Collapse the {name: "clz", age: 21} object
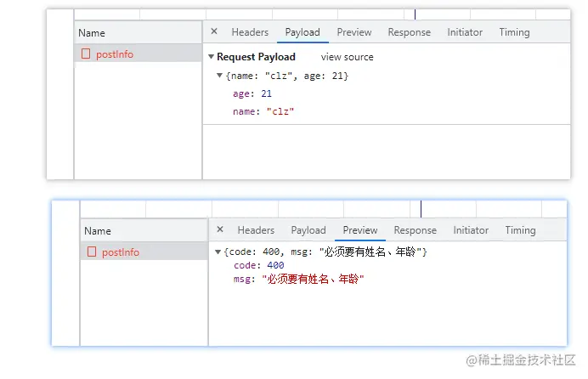Image resolution: width=588 pixels, height=379 pixels. (220, 76)
